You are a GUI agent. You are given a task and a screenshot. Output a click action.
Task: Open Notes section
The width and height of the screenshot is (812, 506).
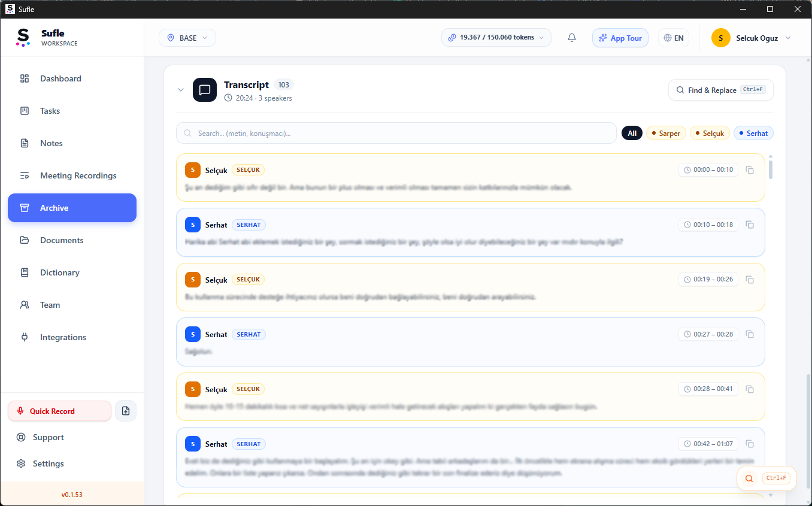[72, 143]
